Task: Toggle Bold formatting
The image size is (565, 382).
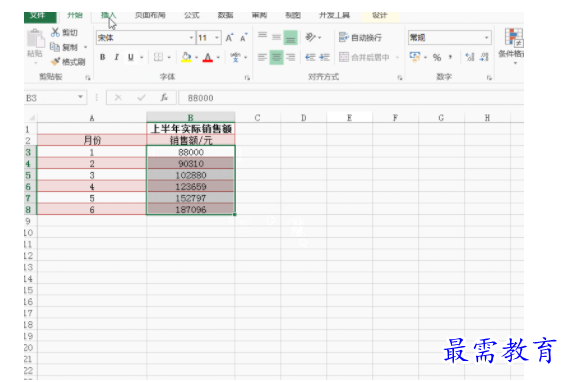Action: click(x=103, y=57)
